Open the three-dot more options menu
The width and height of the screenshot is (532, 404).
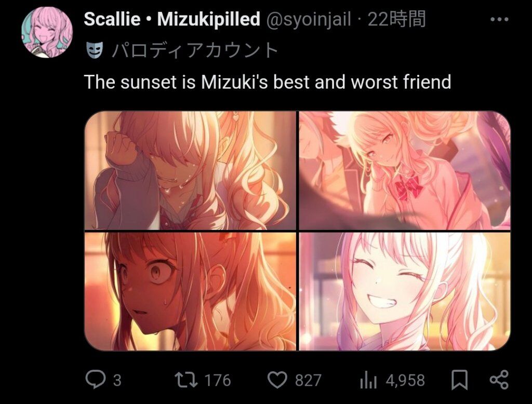pyautogui.click(x=499, y=19)
